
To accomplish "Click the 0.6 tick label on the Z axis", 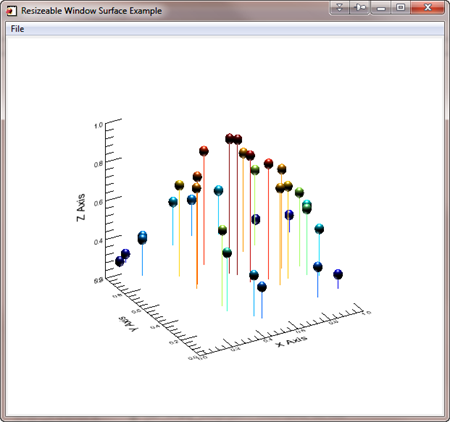I will point(98,203).
